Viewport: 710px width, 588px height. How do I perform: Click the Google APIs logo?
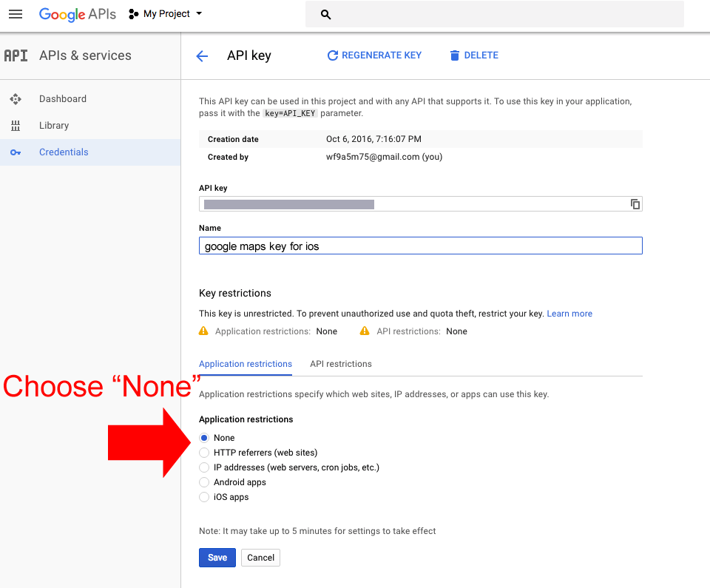(x=78, y=14)
